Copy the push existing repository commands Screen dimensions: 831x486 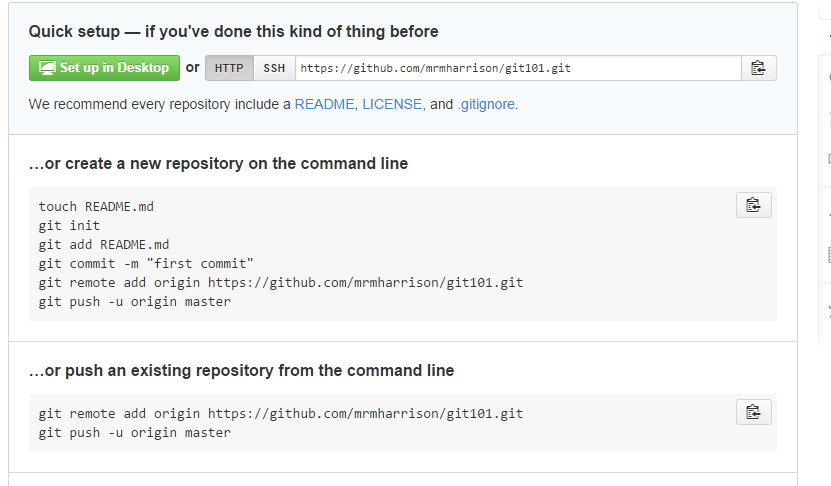(754, 412)
